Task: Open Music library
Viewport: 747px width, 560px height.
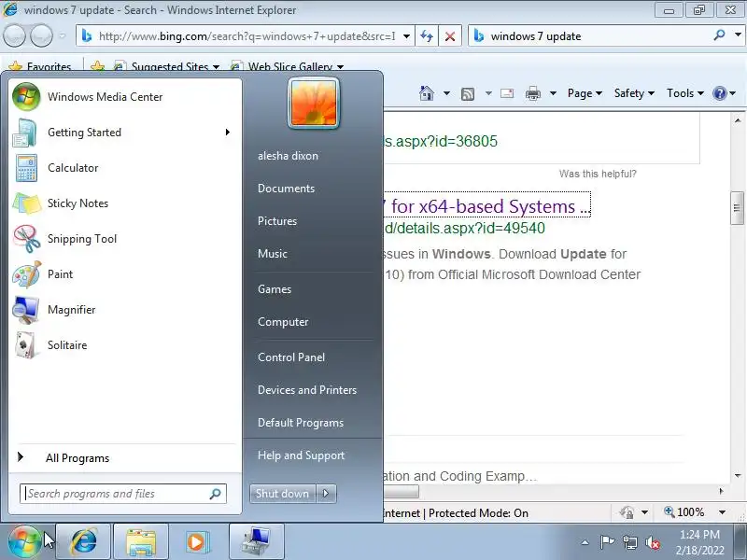Action: pyautogui.click(x=273, y=254)
